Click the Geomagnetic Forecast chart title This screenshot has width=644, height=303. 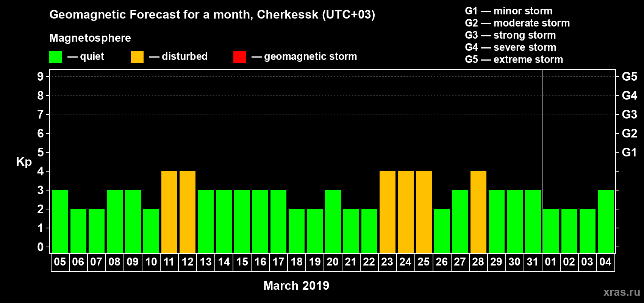point(212,15)
